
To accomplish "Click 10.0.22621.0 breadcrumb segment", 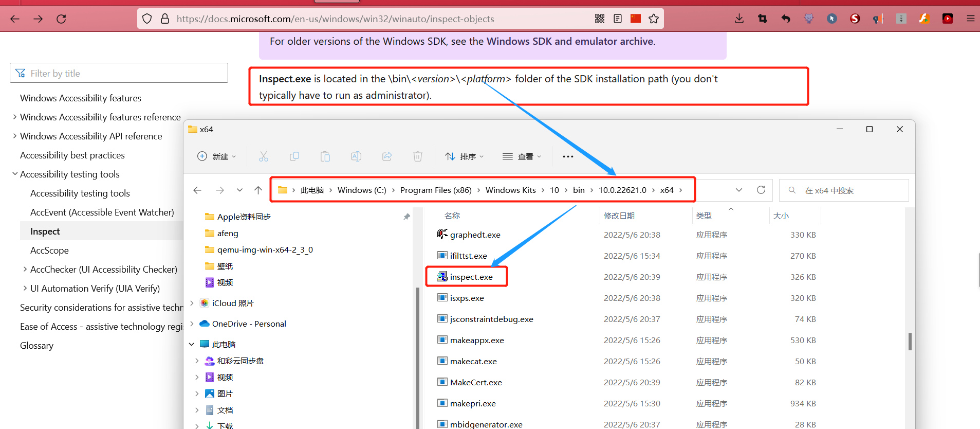I will tap(622, 190).
